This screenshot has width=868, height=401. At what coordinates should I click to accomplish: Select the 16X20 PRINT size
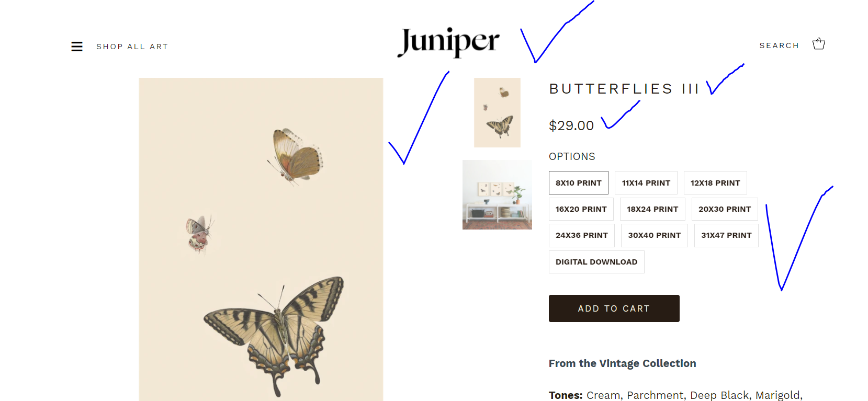coord(581,209)
